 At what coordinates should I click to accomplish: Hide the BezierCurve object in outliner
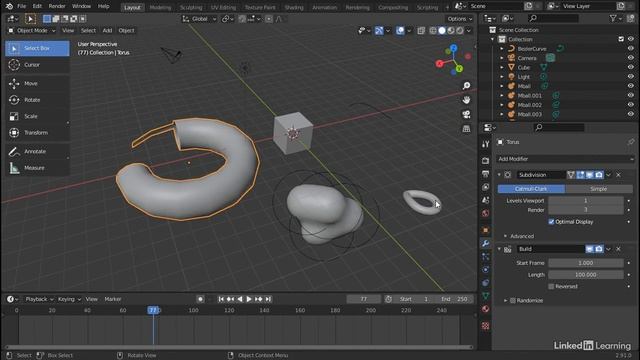[631, 49]
